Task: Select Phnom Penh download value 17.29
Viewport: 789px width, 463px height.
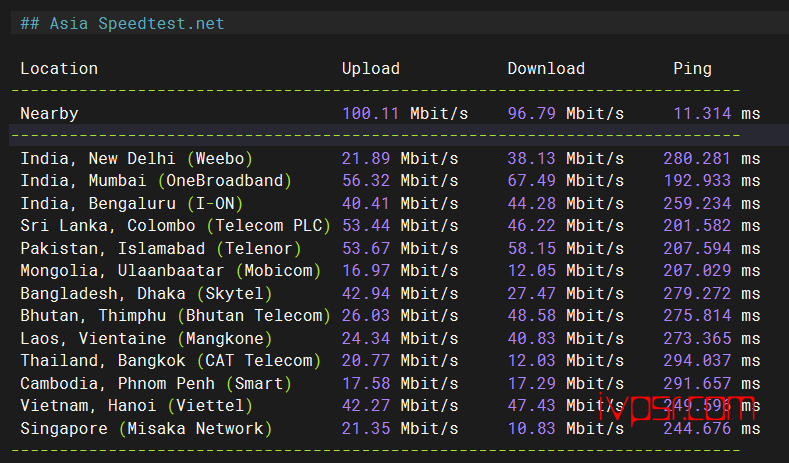Action: (531, 383)
